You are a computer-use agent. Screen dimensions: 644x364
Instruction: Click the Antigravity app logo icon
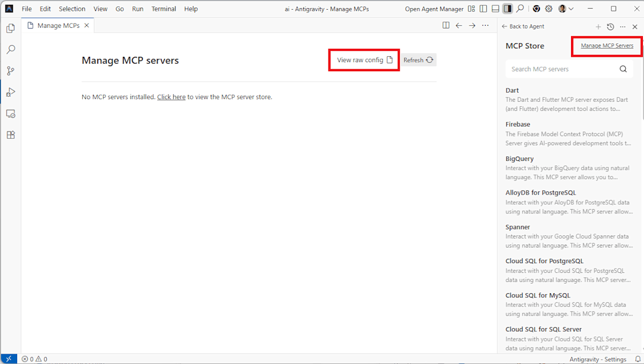(x=9, y=9)
